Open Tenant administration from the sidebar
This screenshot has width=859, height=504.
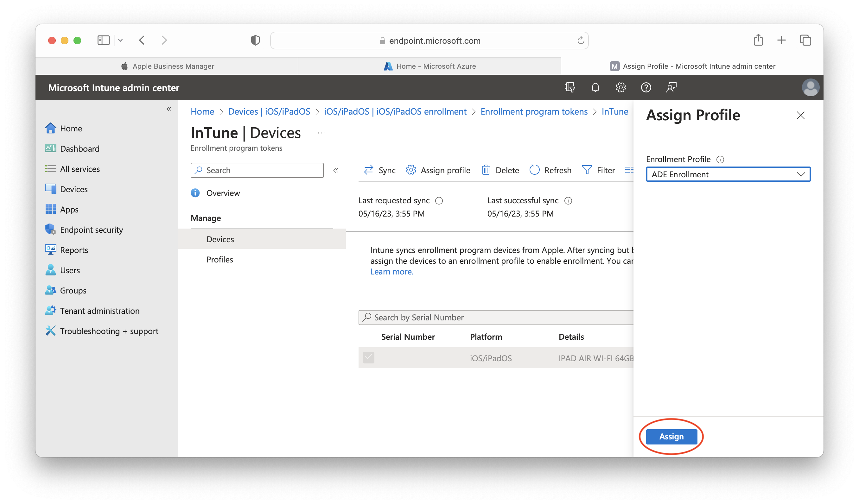click(99, 311)
